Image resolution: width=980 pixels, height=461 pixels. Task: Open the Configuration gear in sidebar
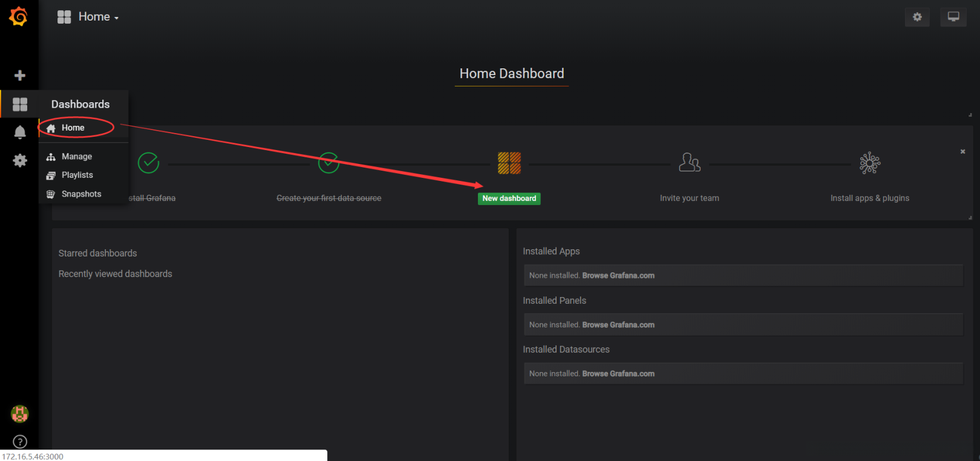coord(20,160)
